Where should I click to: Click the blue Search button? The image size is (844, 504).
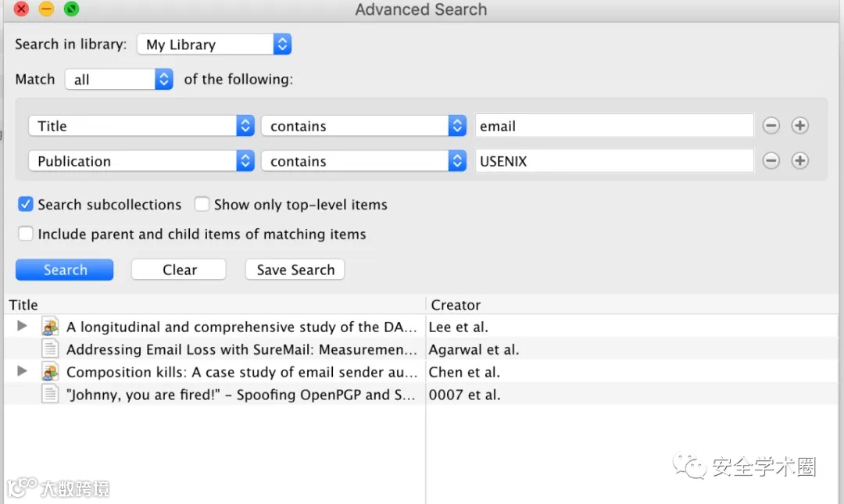pos(65,270)
